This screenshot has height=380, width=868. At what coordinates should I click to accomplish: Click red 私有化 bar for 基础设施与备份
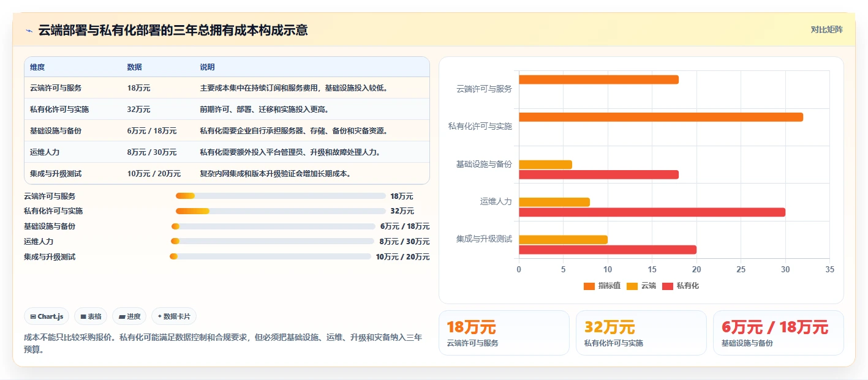pyautogui.click(x=598, y=174)
